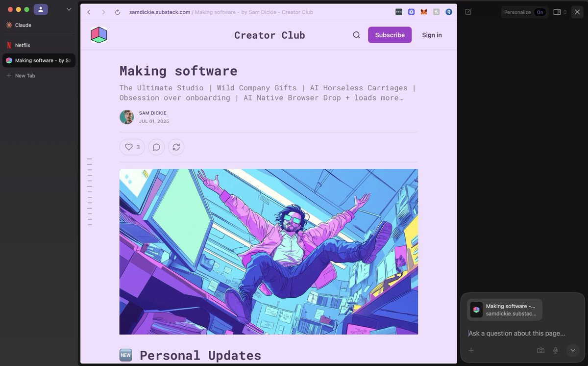Reload the page with the refresh icon
588x366 pixels.
pos(118,12)
